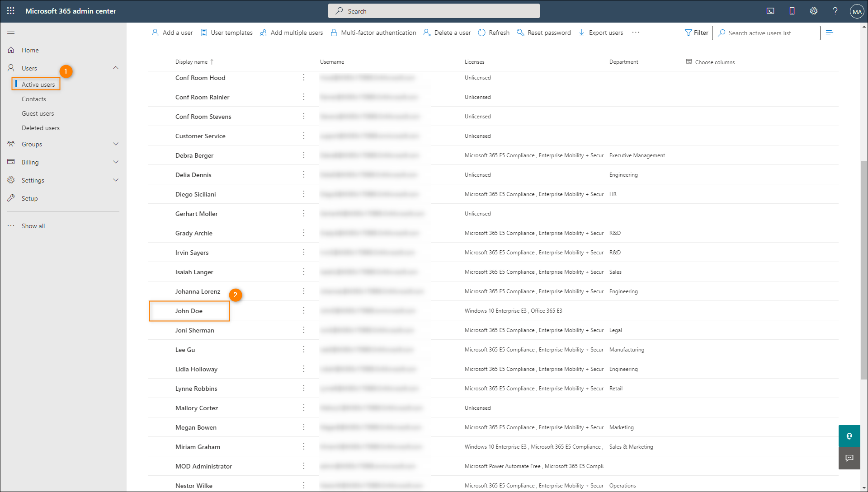Select Active users
This screenshot has width=868, height=492.
(38, 84)
